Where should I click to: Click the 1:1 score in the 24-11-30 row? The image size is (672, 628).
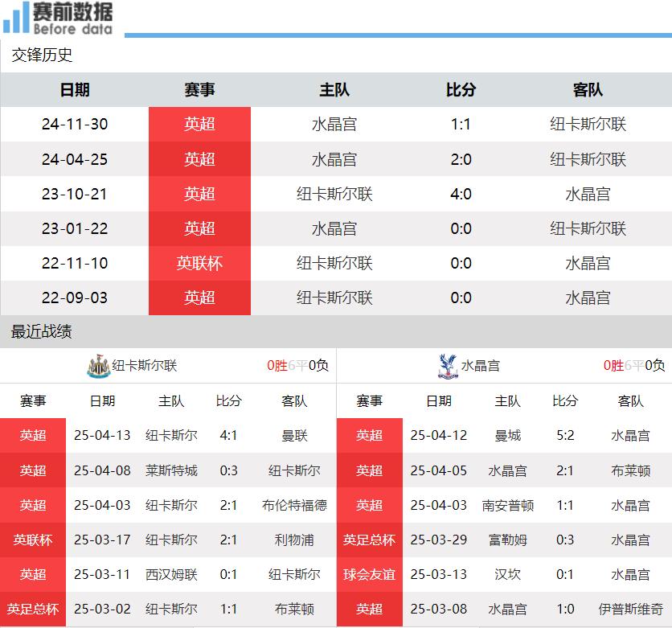point(461,125)
